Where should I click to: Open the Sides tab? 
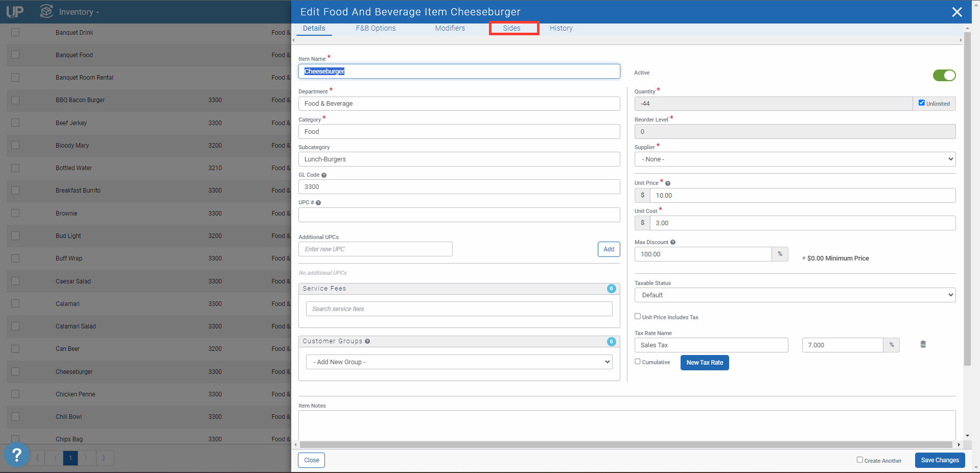click(x=511, y=29)
